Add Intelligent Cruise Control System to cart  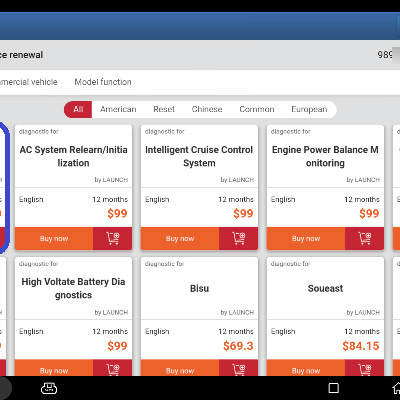click(238, 238)
